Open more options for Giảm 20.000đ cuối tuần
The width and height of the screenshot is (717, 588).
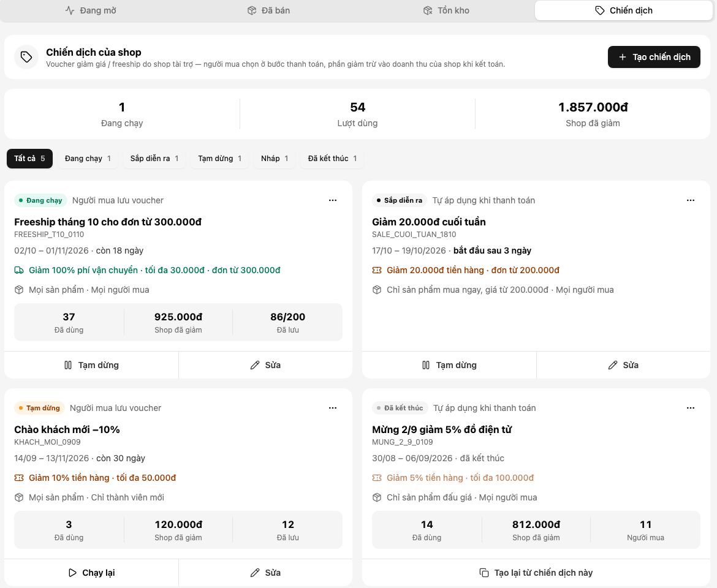coord(691,200)
